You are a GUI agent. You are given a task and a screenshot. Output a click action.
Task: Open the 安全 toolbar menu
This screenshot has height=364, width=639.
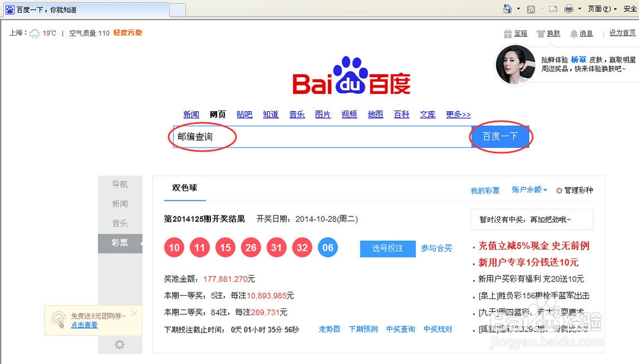[x=630, y=8]
